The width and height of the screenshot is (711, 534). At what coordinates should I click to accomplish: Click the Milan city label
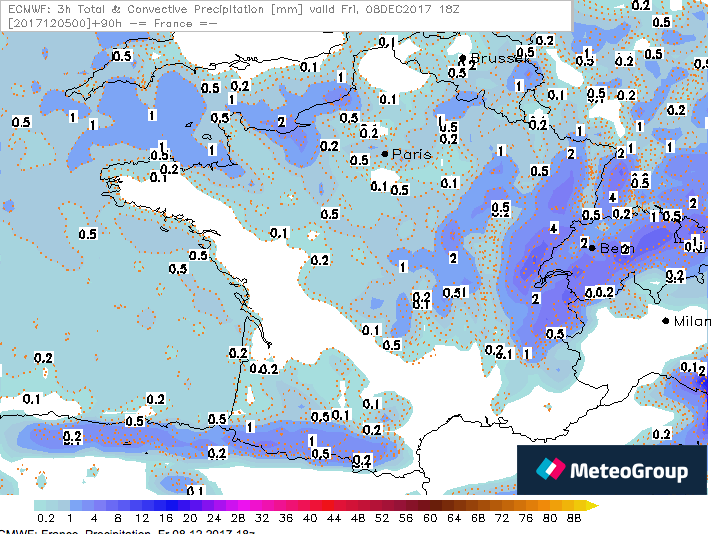coord(691,321)
